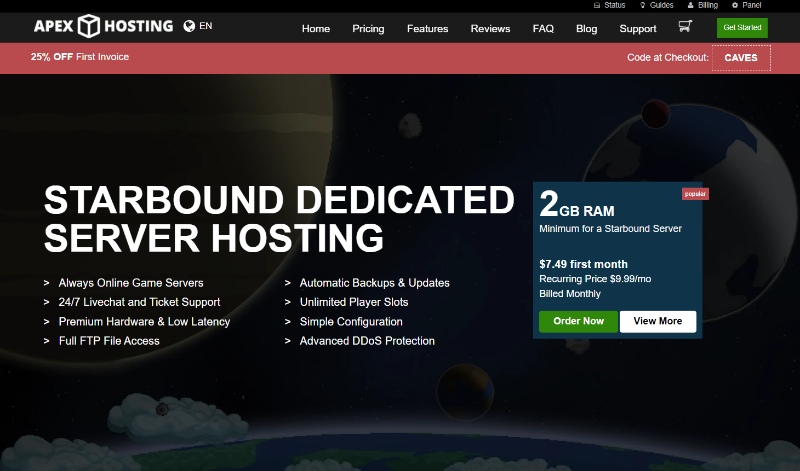Click Unlimited Player Slots feature
The image size is (800, 471).
coord(354,302)
